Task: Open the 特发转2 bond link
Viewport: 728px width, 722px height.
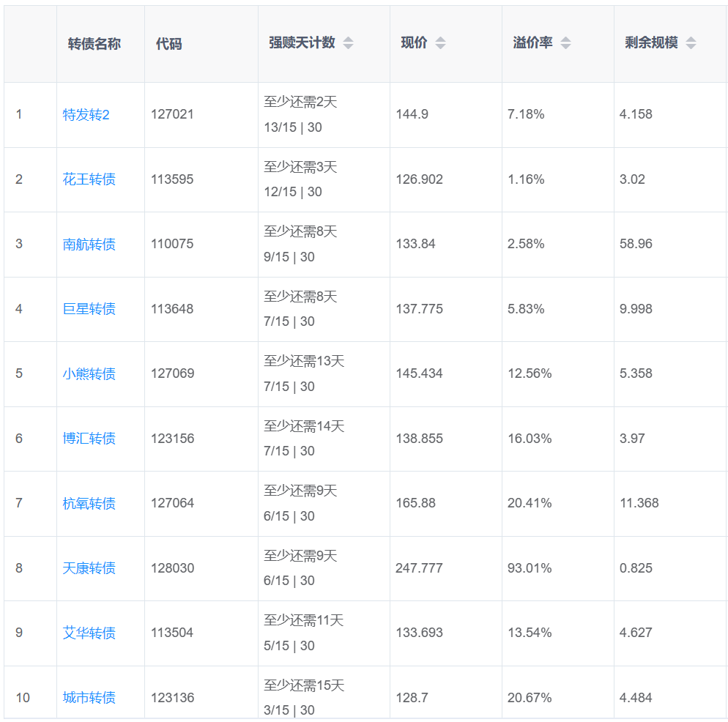Action: click(x=86, y=115)
